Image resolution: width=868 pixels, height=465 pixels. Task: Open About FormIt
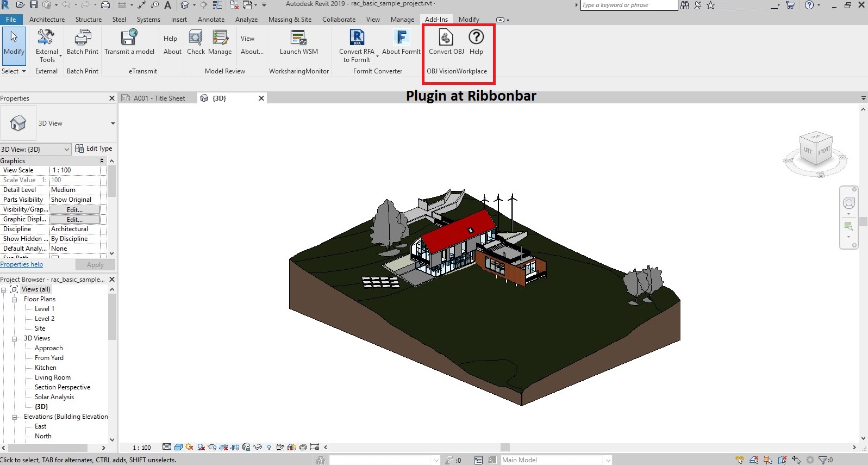tap(401, 42)
